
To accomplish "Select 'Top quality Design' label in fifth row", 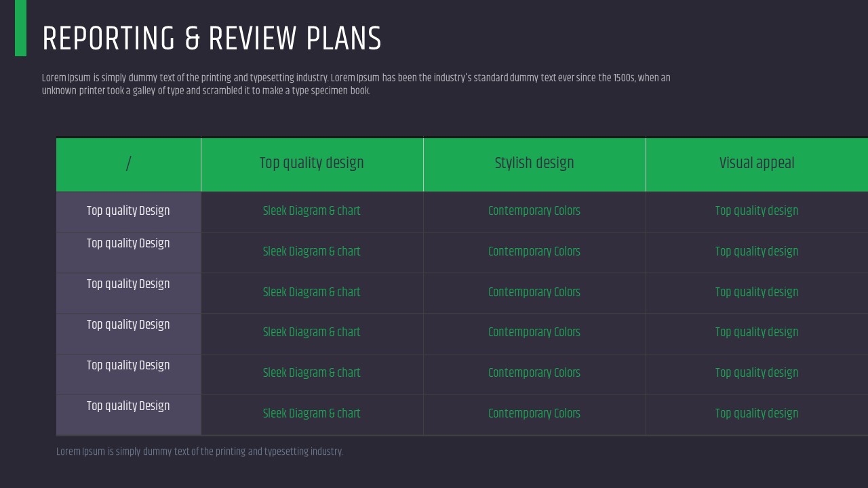I will (x=128, y=365).
